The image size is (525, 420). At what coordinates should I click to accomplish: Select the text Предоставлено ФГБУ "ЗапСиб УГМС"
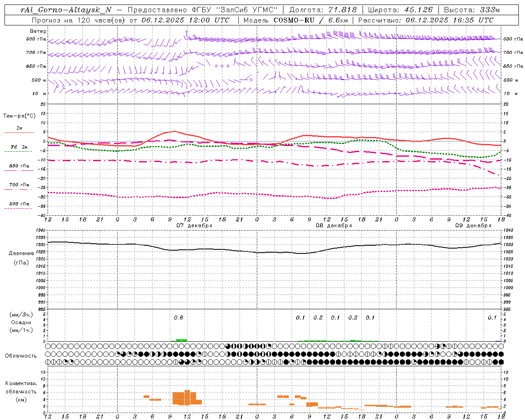point(203,10)
